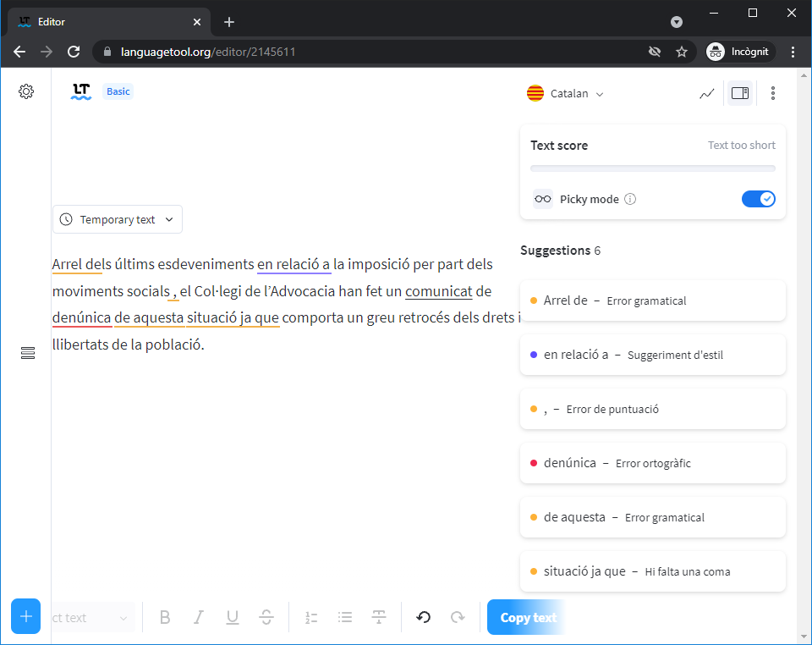This screenshot has width=812, height=645.
Task: Click the Copy text button
Action: (528, 617)
